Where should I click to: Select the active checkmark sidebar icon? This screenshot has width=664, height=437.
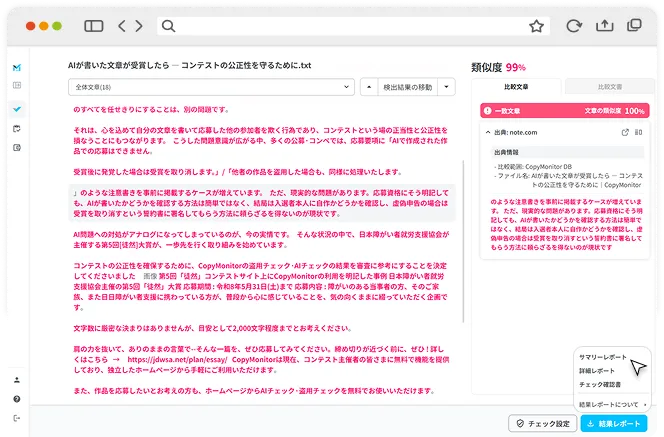click(x=17, y=109)
